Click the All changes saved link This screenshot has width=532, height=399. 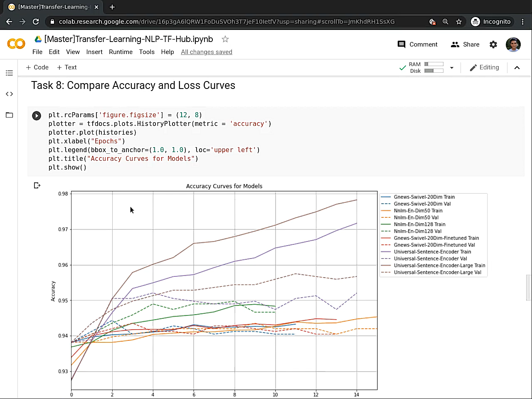pyautogui.click(x=207, y=52)
